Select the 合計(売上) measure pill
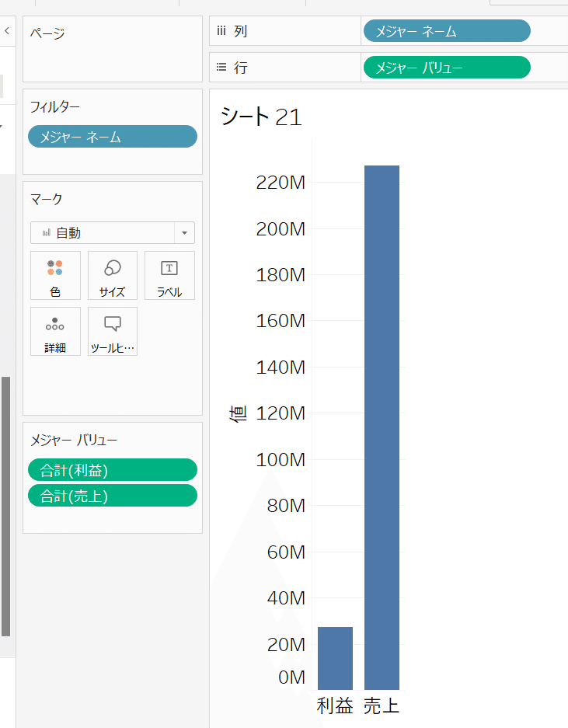Viewport: 568px width, 728px height. click(x=112, y=496)
